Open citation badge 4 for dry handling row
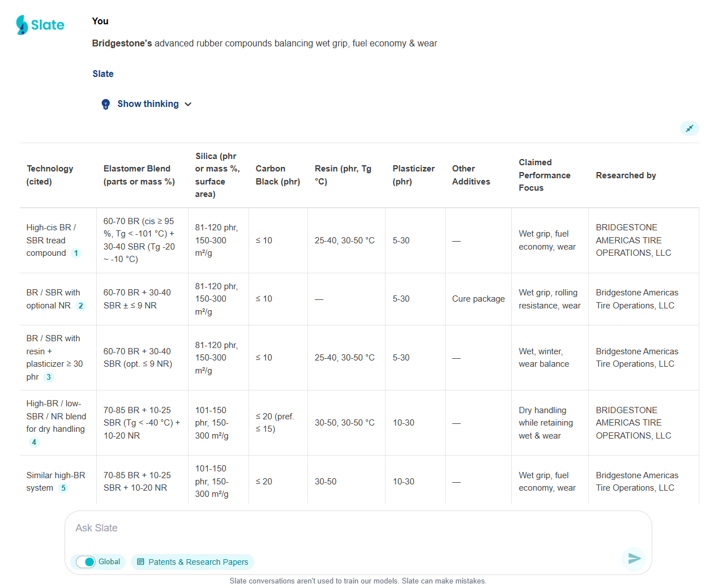This screenshot has width=714, height=588. click(x=34, y=442)
